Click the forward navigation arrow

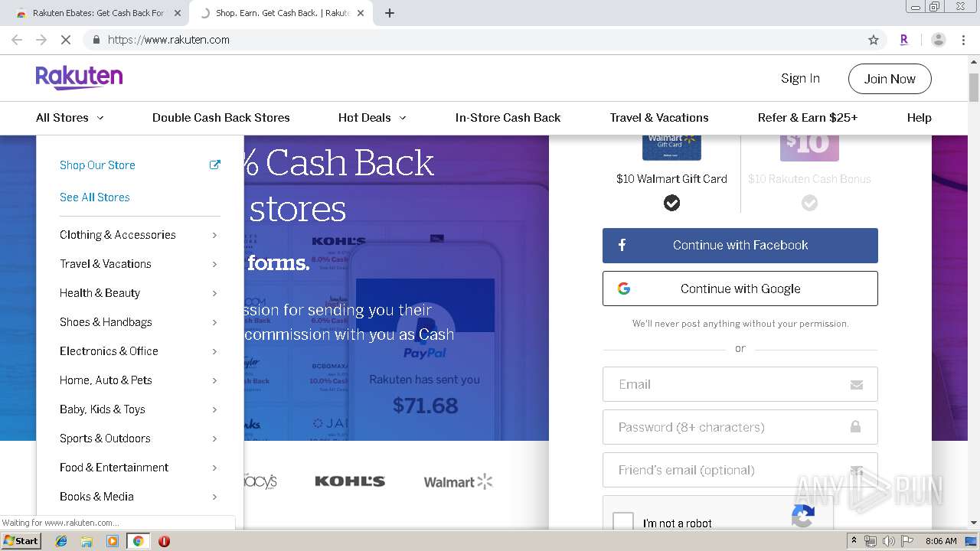click(41, 40)
